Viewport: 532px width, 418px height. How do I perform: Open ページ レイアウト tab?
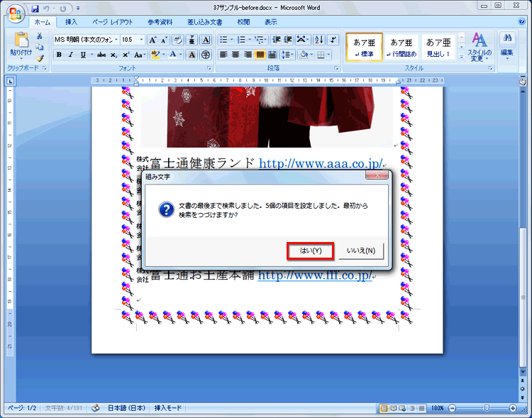(x=113, y=22)
